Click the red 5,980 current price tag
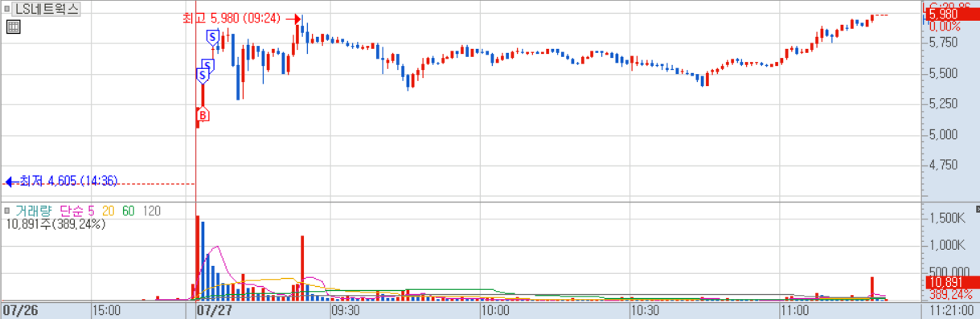 pyautogui.click(x=952, y=14)
